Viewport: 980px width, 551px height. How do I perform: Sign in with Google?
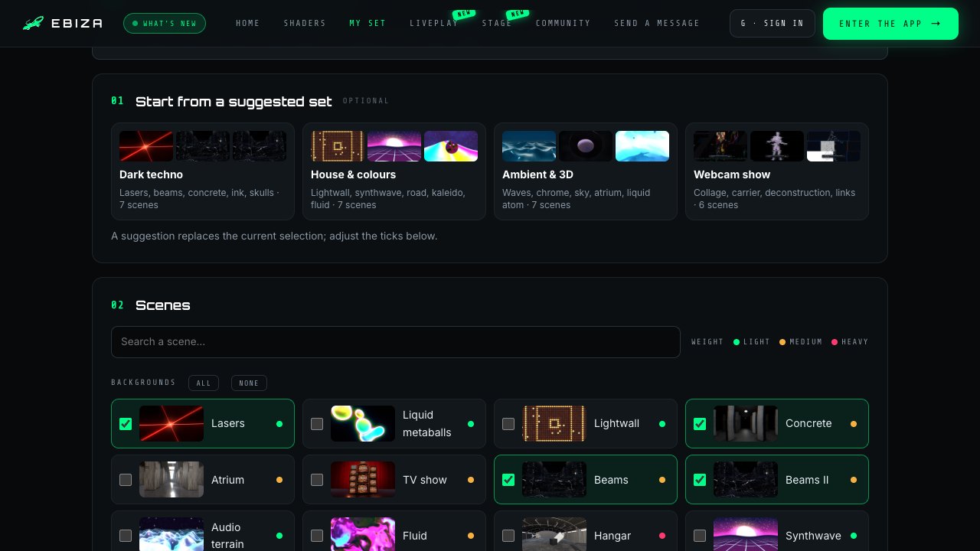coord(773,24)
